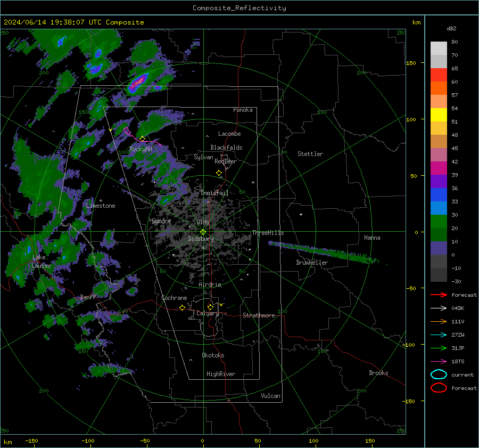
Task: Click the ThreeHills city label
Action: [268, 233]
